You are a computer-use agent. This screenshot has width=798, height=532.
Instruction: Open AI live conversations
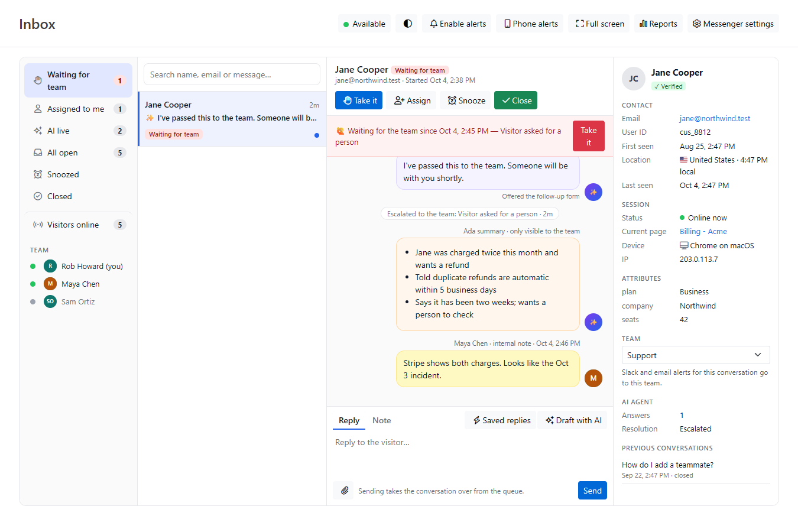point(78,131)
